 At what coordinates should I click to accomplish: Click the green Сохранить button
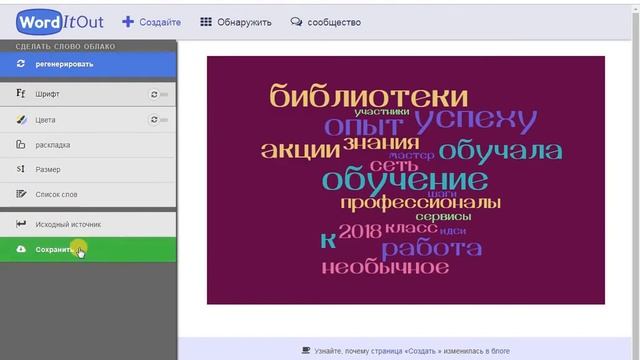88,249
